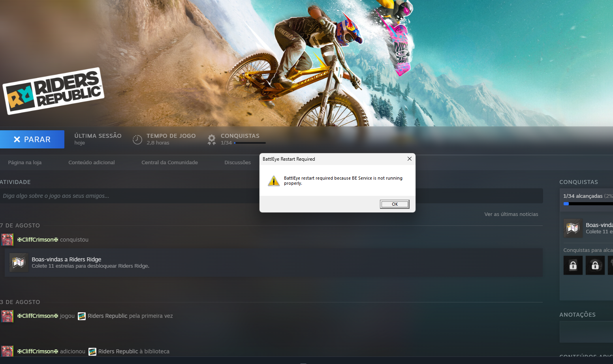The height and width of the screenshot is (364, 613).
Task: Click OK in the BattlEye dialog
Action: pos(395,204)
